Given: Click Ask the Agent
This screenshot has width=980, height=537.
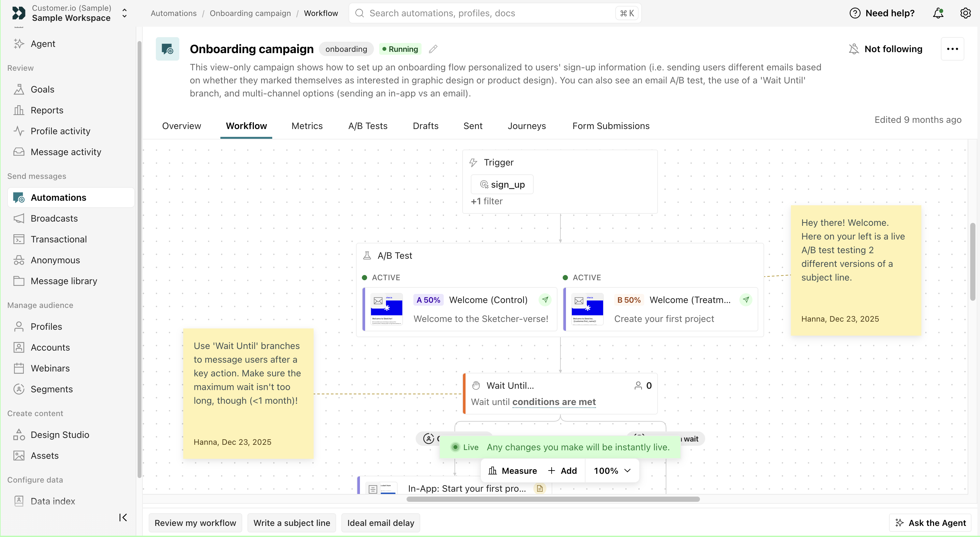Looking at the screenshot, I should click(x=930, y=523).
